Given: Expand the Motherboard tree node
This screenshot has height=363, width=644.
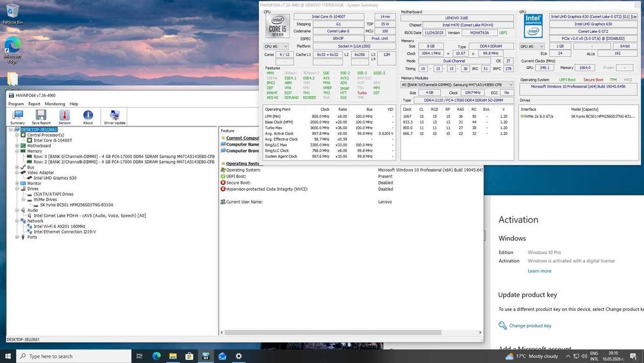Looking at the screenshot, I should coord(17,146).
